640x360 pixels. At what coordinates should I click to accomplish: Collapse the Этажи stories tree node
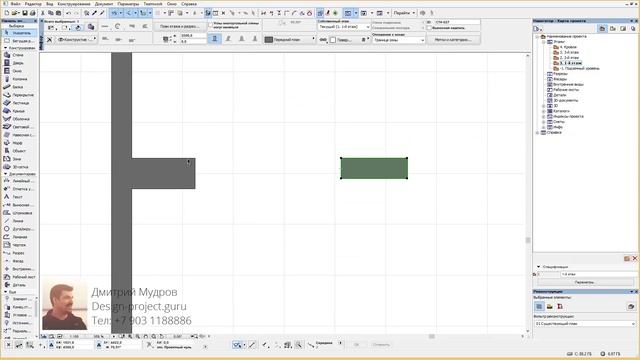544,42
